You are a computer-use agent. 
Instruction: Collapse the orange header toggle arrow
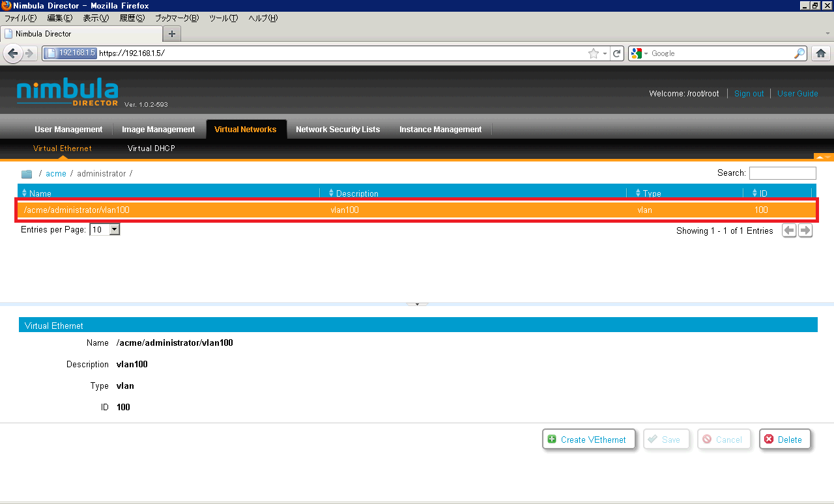tap(824, 157)
